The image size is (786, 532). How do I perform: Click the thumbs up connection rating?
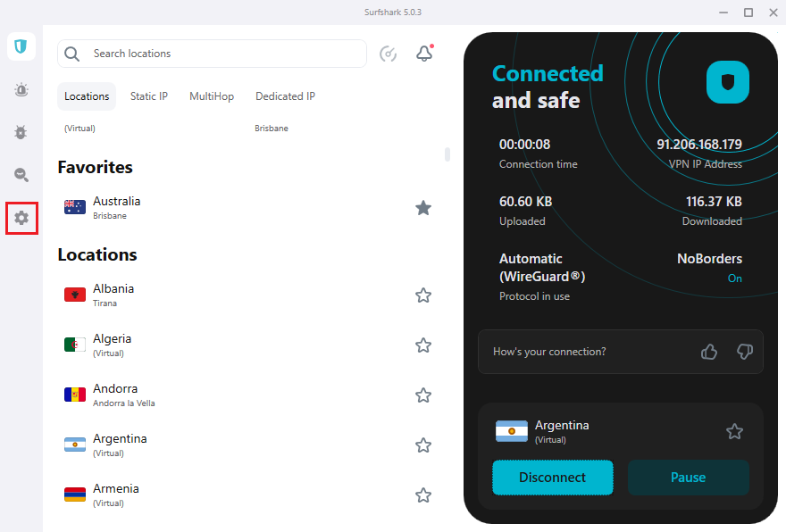click(709, 352)
